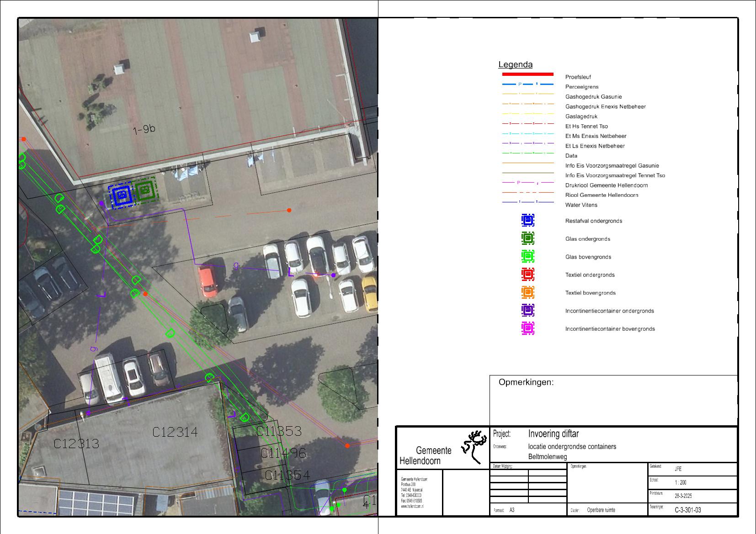Click the building label 1-9b
Image resolution: width=756 pixels, height=534 pixels.
click(144, 130)
